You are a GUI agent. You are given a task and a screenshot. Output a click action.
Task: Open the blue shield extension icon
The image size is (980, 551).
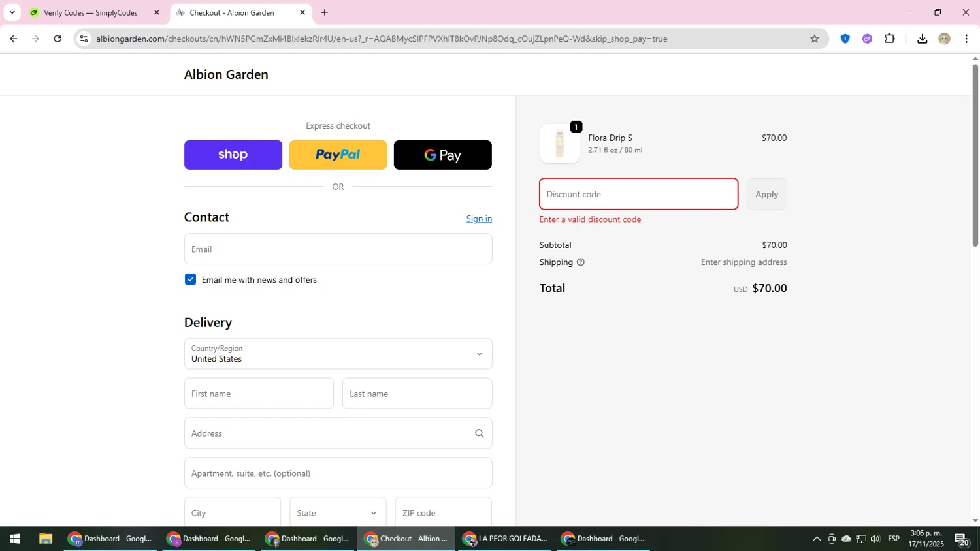pos(845,39)
